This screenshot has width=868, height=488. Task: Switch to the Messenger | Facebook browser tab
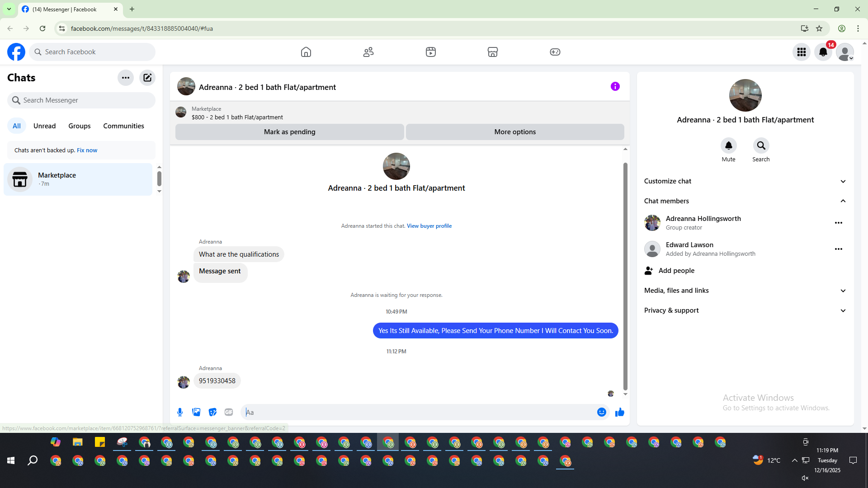tap(70, 9)
